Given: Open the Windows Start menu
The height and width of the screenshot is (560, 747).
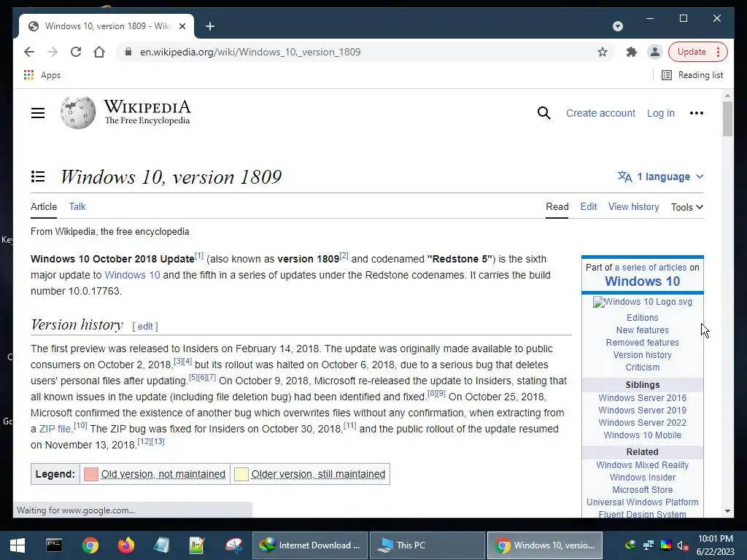Looking at the screenshot, I should (x=18, y=545).
